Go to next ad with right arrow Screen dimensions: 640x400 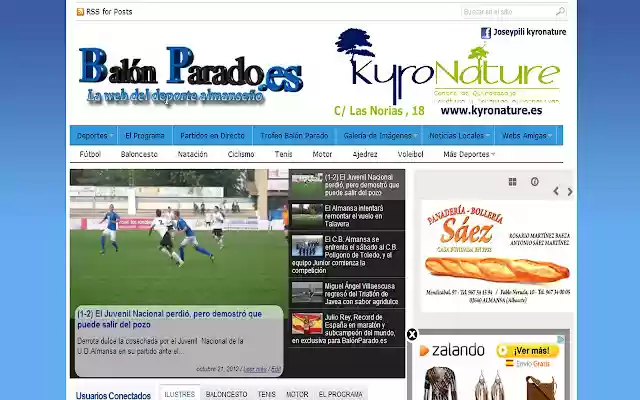click(x=570, y=191)
